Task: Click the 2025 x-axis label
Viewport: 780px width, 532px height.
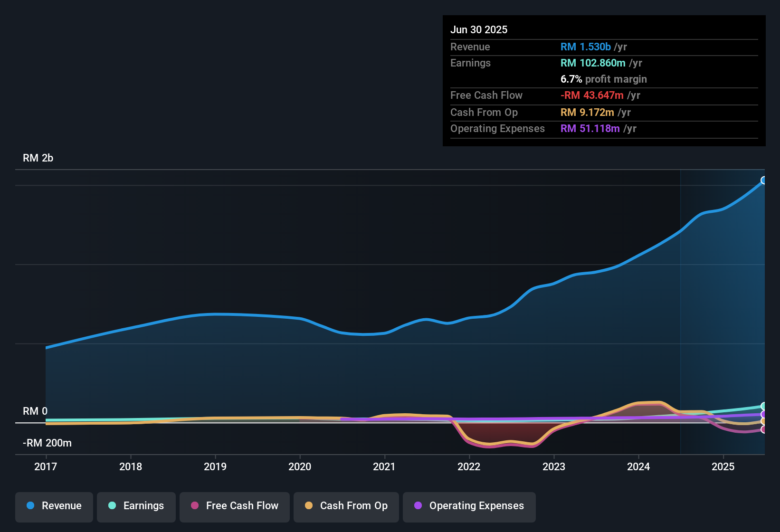Action: [x=723, y=466]
